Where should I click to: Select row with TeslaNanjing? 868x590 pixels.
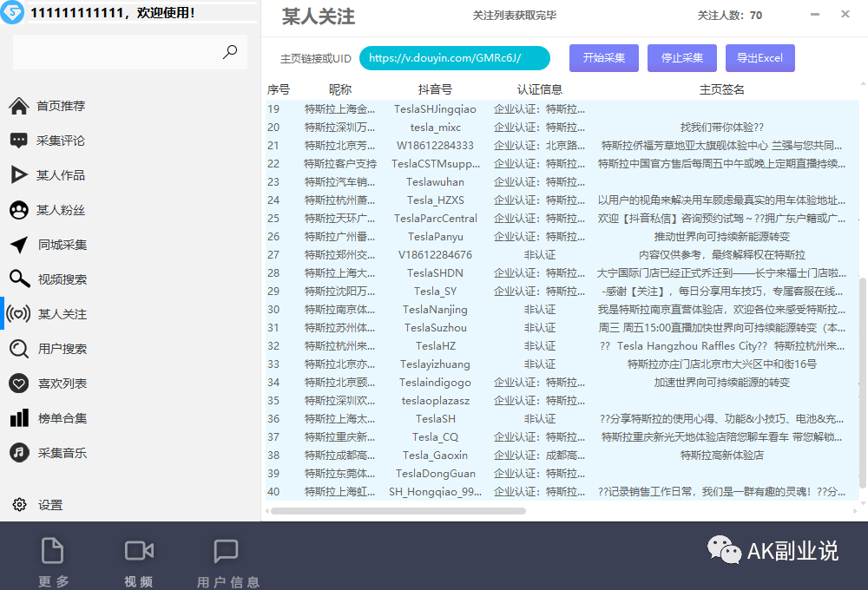(x=562, y=310)
